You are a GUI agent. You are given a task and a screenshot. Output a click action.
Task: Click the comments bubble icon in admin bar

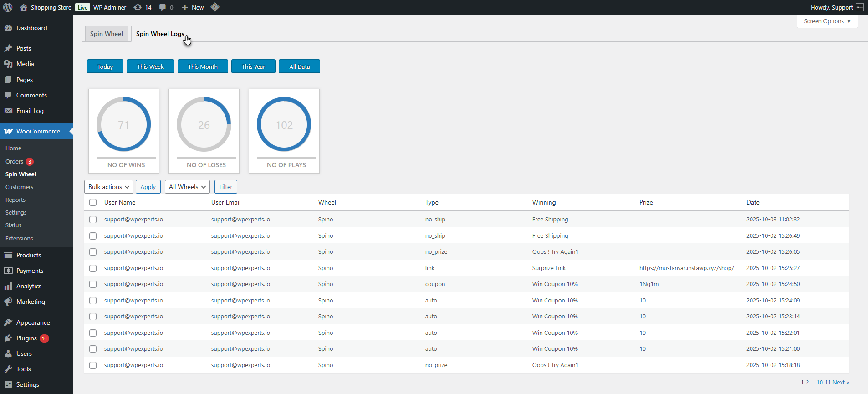coord(163,7)
